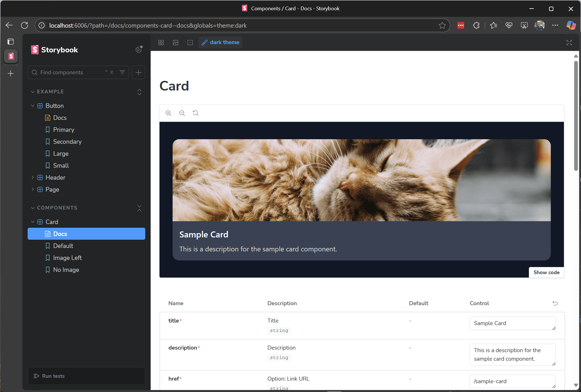Open the sidebar tag filter icon
This screenshot has height=392, width=581.
122,72
